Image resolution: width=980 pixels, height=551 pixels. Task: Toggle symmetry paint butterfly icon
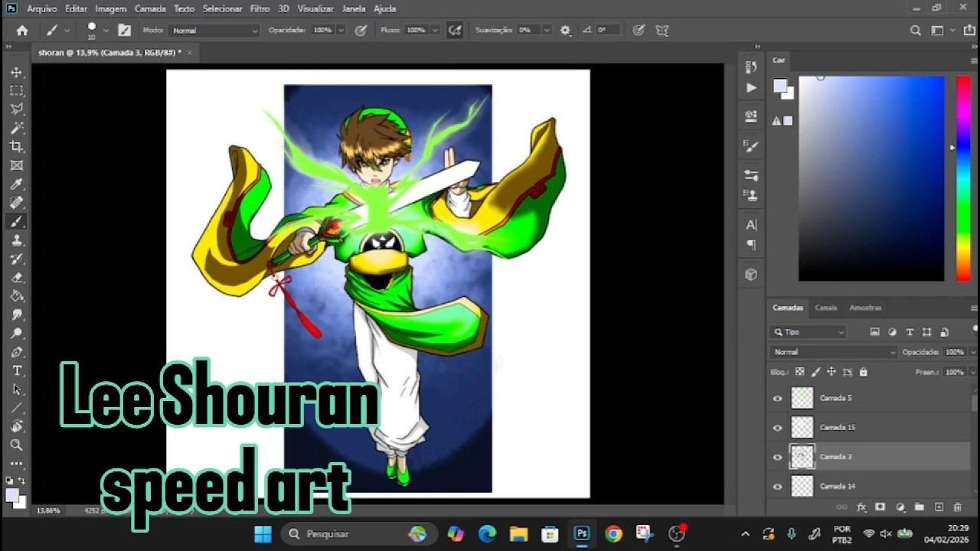pyautogui.click(x=662, y=31)
